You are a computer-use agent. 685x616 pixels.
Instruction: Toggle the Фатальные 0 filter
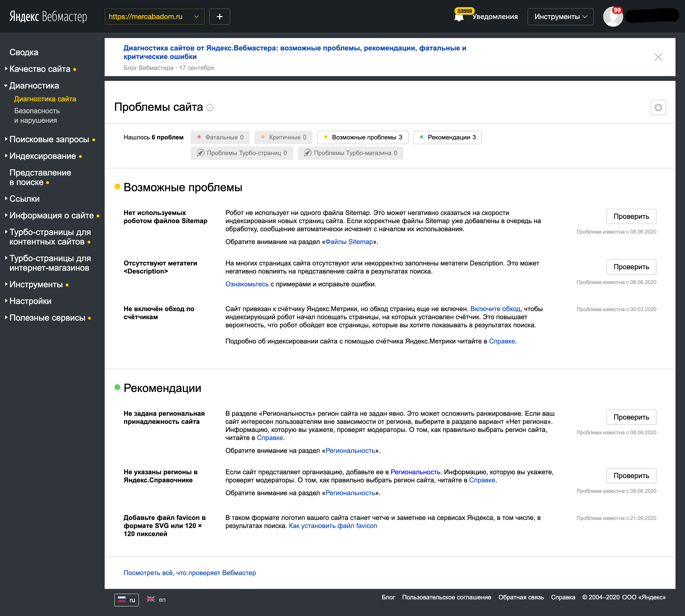(x=220, y=137)
